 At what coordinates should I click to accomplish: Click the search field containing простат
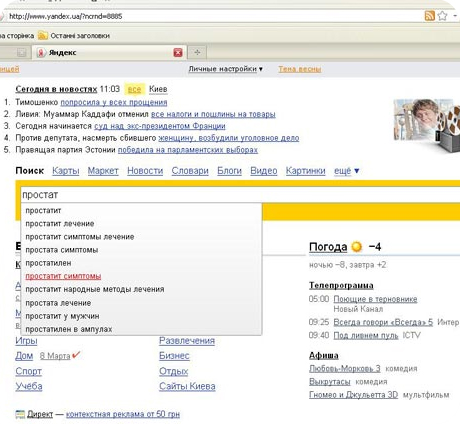(x=240, y=195)
